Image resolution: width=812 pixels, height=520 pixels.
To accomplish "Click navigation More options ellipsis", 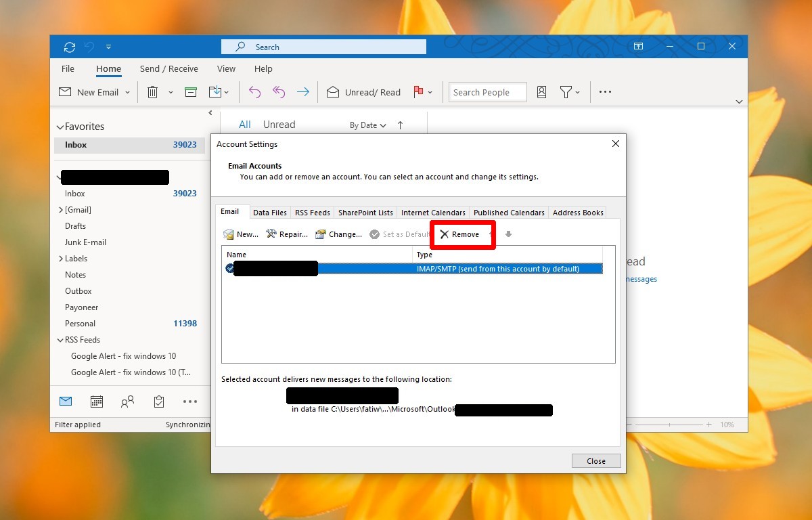I will (190, 402).
